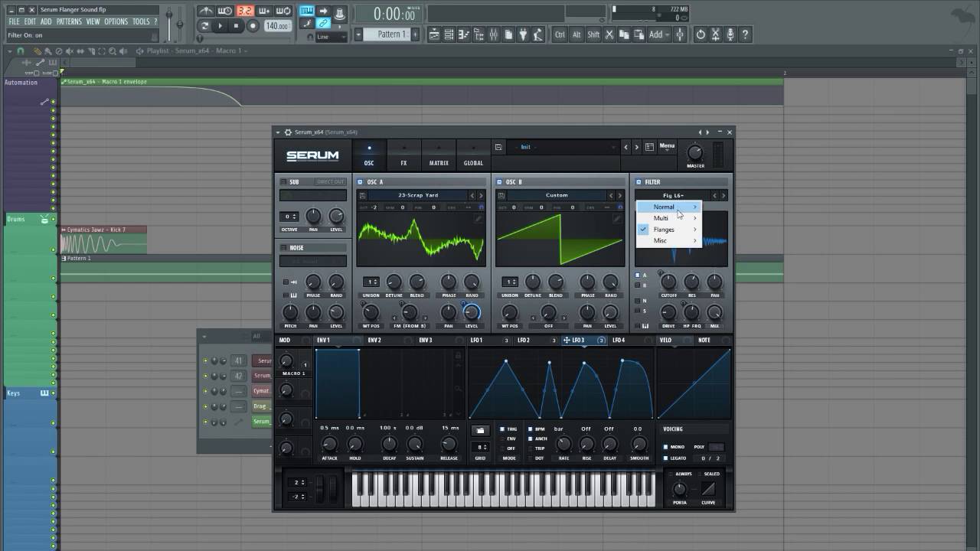Click the Play button in FL Studio transport
Image resolution: width=980 pixels, height=551 pixels.
pos(220,25)
